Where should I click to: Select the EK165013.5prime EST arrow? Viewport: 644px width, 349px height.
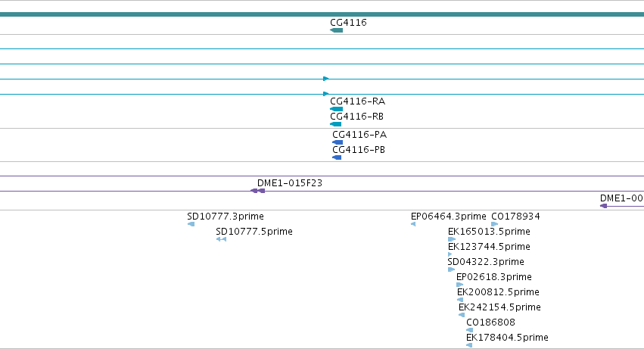pos(452,239)
